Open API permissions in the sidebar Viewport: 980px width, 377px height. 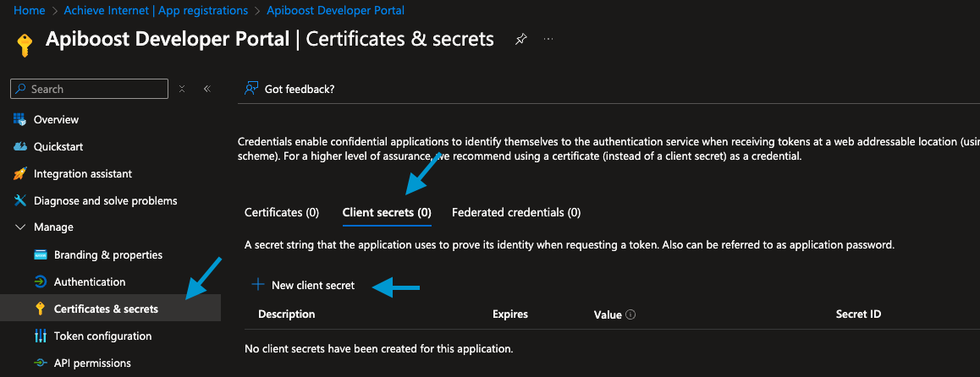pyautogui.click(x=92, y=363)
